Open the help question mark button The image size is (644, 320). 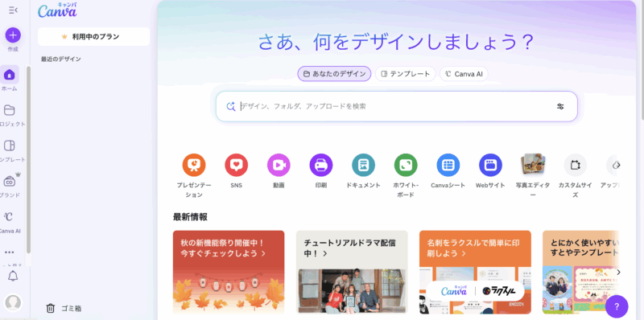point(617,306)
